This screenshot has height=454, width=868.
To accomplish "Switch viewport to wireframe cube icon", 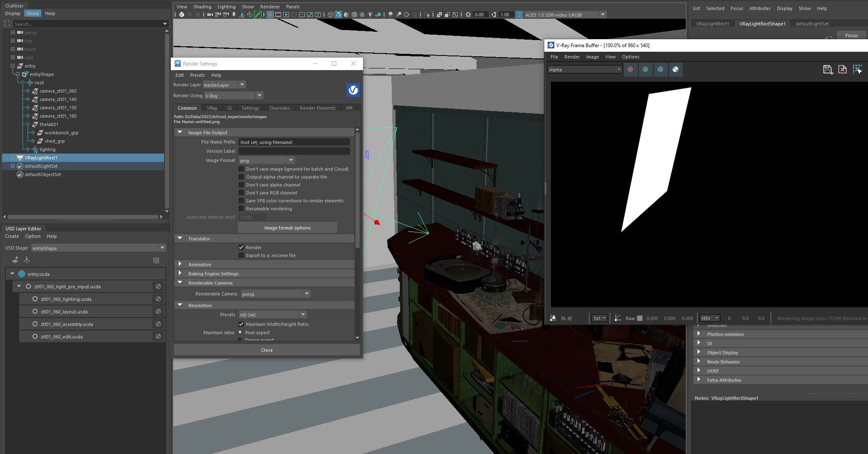I will coord(330,15).
